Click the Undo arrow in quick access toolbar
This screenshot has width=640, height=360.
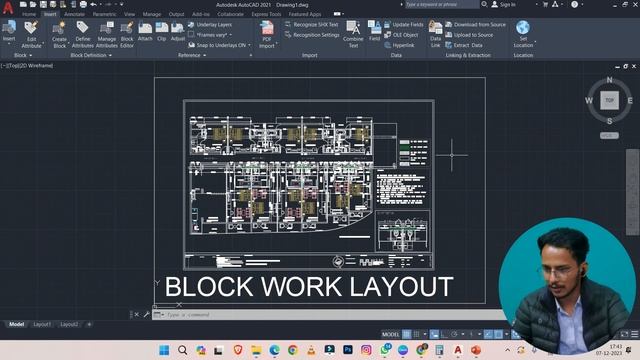tap(93, 4)
